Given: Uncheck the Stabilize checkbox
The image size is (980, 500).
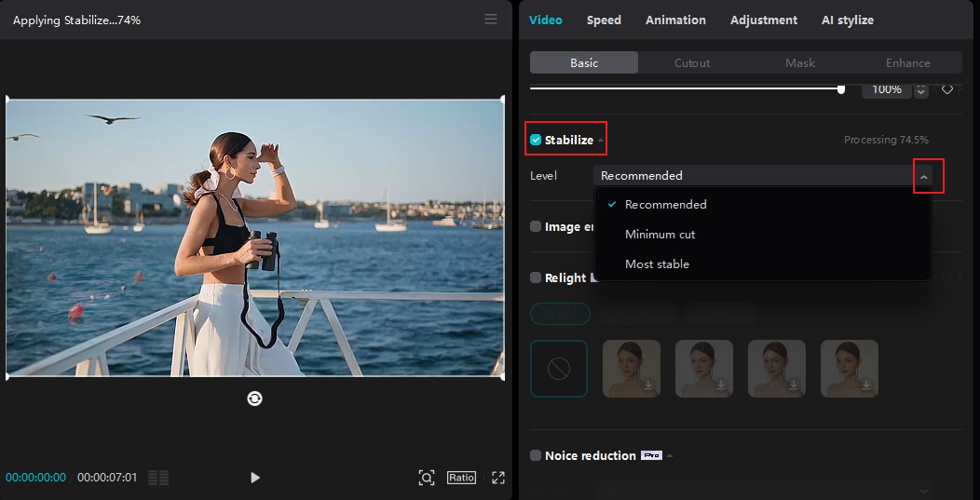Looking at the screenshot, I should pos(536,141).
